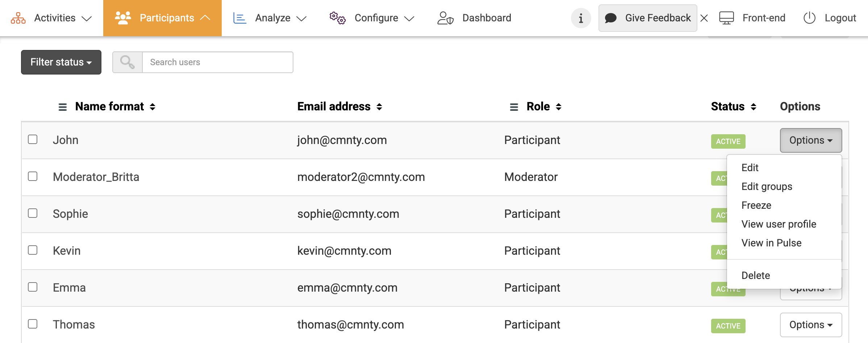
Task: Select Edit groups in the dropdown menu
Action: pyautogui.click(x=767, y=187)
